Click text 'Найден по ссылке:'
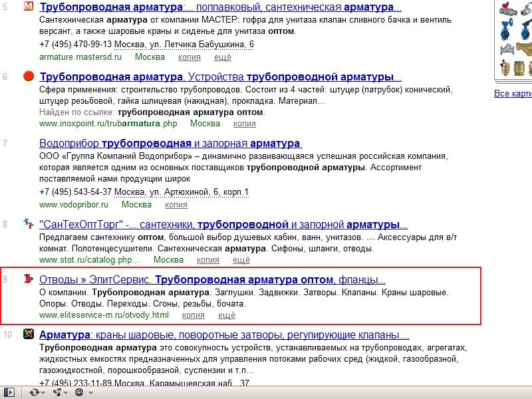Image resolution: width=532 pixels, height=399 pixels. 77,112
